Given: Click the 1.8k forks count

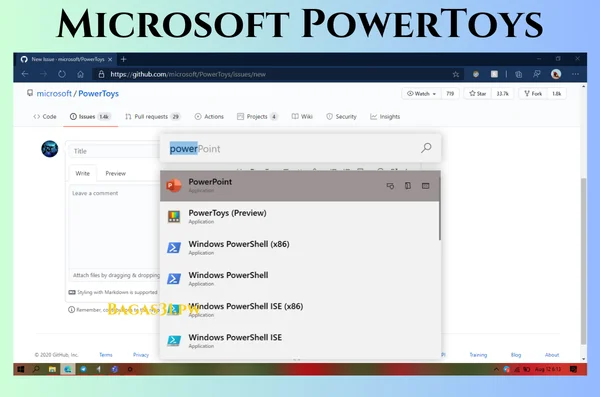Looking at the screenshot, I should tap(556, 93).
